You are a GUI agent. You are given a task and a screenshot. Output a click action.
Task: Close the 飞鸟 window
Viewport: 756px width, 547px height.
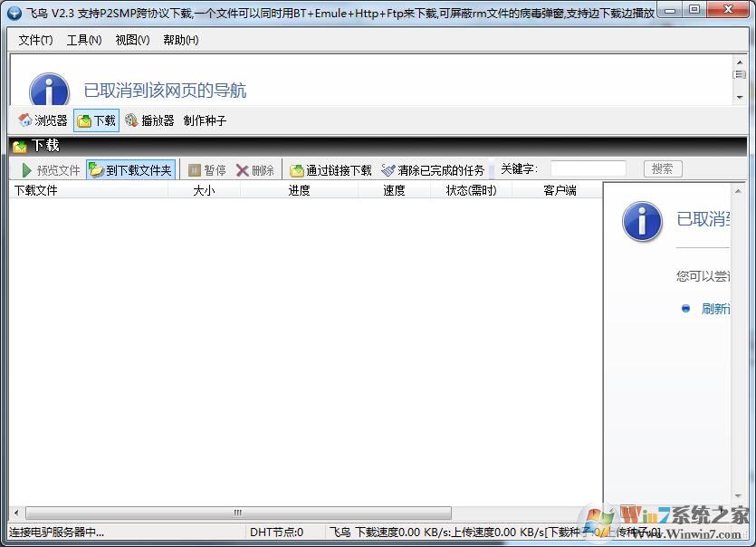[729, 10]
